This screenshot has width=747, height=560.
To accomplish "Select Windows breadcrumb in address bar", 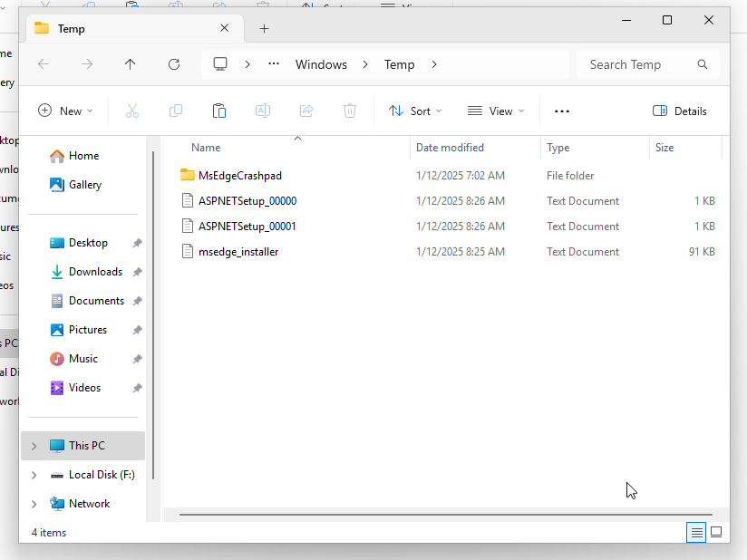I will click(x=321, y=64).
